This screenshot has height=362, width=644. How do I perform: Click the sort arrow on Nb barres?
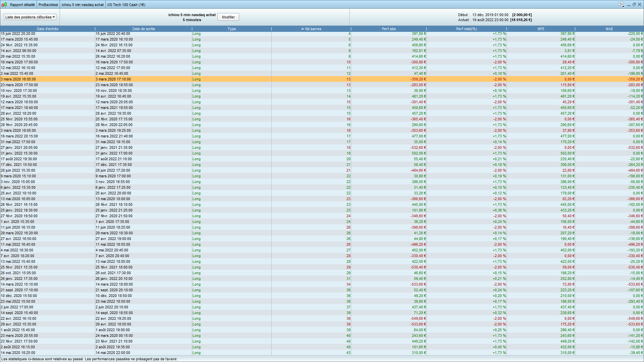[303, 29]
